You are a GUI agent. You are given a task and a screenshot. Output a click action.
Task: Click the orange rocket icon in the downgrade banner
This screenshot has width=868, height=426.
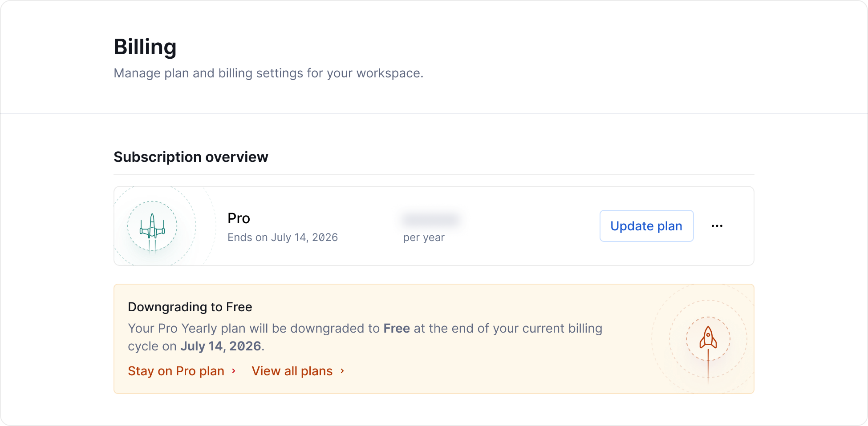tap(708, 337)
